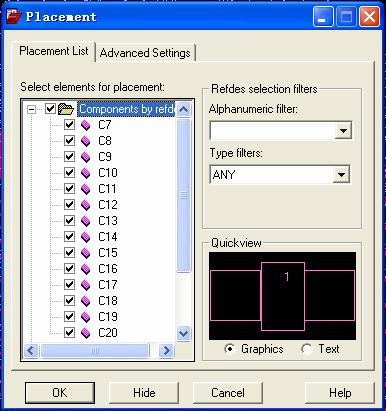Image resolution: width=386 pixels, height=411 pixels.
Task: Switch to the Advanced Settings tab
Action: [x=145, y=53]
